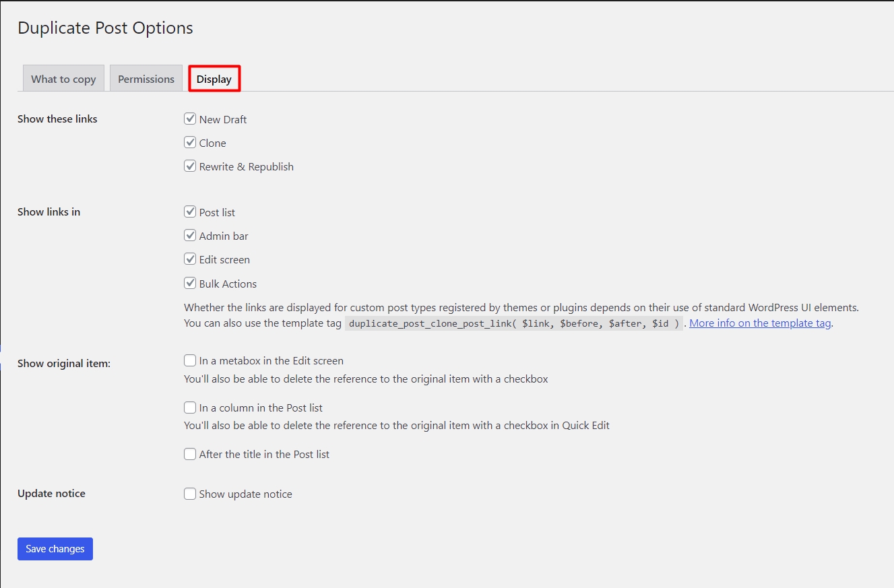Click the 'Show original item:' label
The width and height of the screenshot is (894, 588).
pyautogui.click(x=64, y=363)
